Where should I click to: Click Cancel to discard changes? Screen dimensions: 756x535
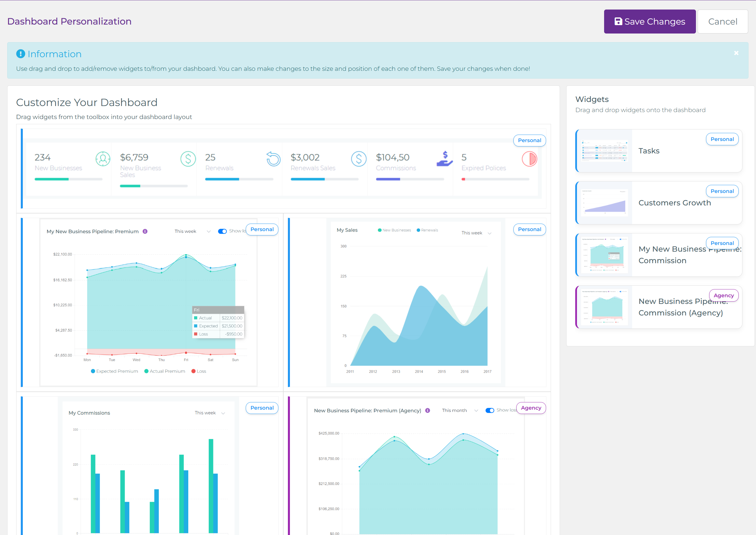(x=723, y=21)
